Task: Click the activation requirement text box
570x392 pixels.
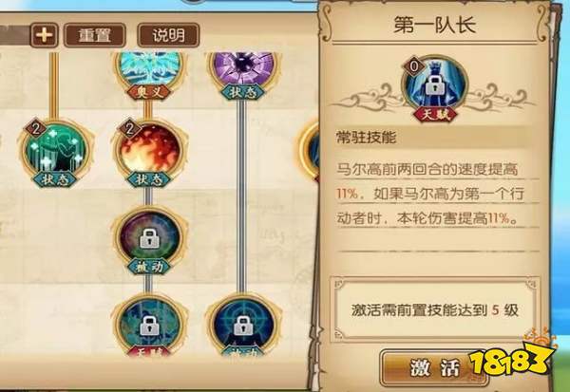Action: pyautogui.click(x=435, y=309)
